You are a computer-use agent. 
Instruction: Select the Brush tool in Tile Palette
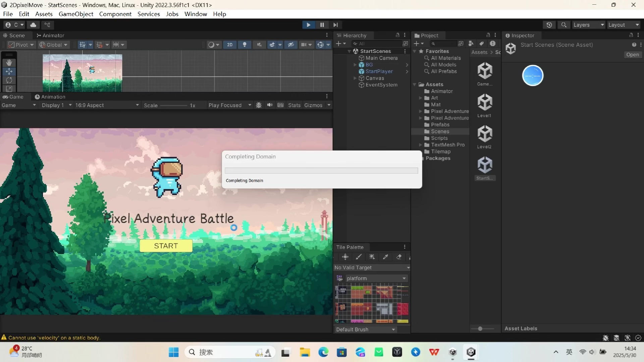coord(359,257)
